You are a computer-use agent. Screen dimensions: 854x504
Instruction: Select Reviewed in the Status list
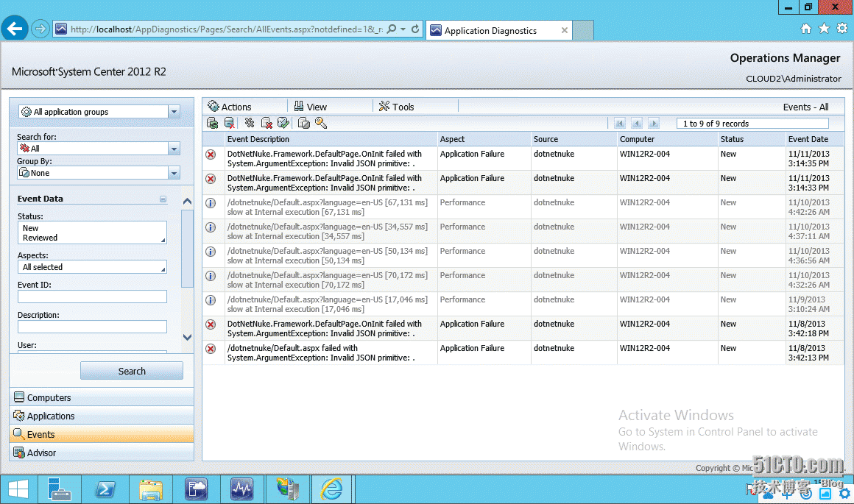coord(40,238)
